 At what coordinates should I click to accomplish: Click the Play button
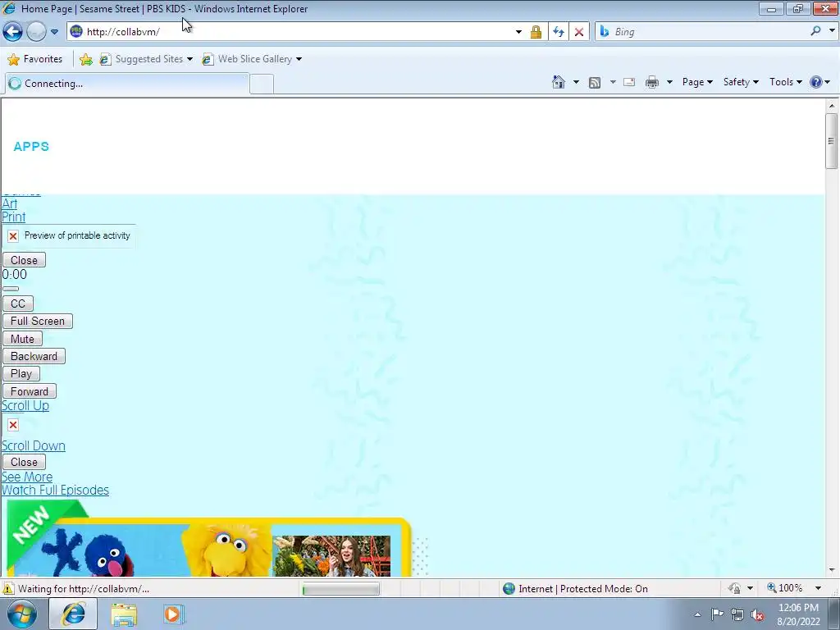pyautogui.click(x=21, y=373)
